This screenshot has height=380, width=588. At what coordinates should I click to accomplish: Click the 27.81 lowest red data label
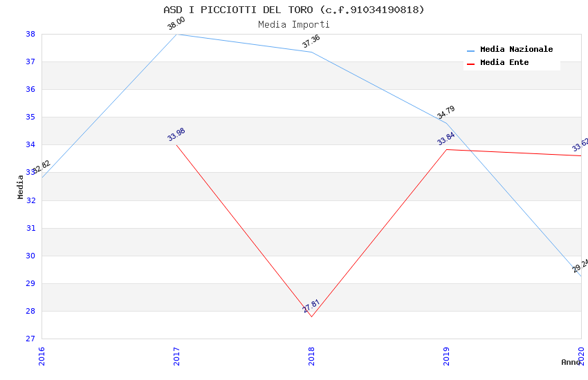tap(311, 306)
